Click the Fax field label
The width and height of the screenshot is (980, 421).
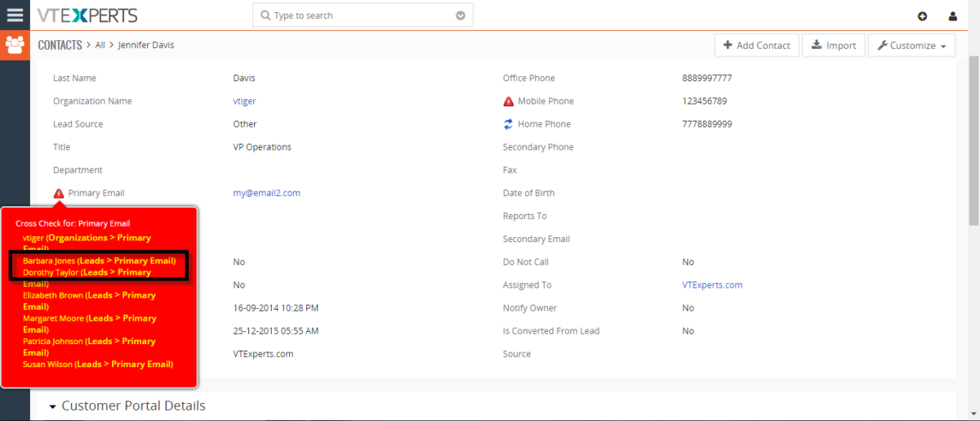tap(510, 170)
